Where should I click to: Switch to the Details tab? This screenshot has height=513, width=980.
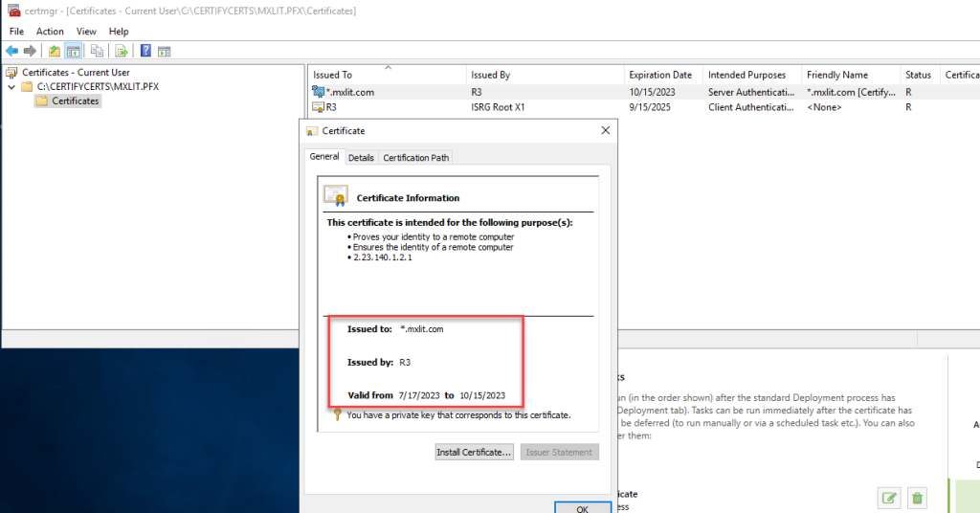[x=361, y=158]
